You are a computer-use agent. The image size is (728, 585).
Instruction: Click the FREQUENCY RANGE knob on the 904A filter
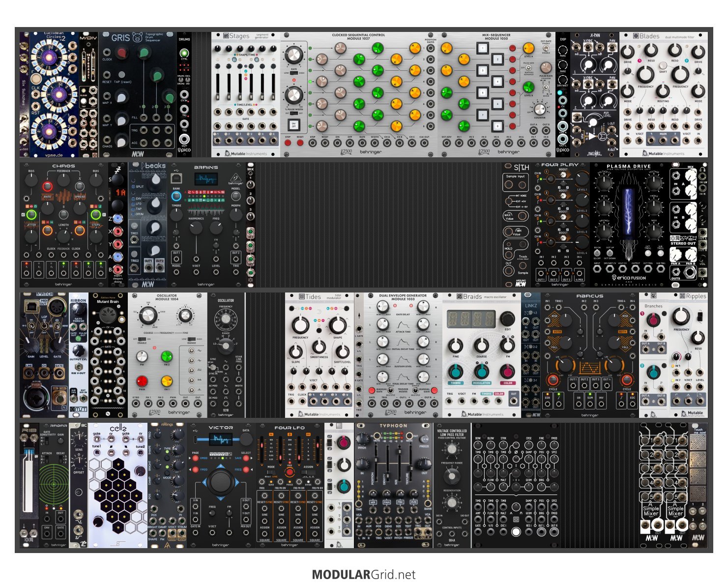tap(451, 475)
